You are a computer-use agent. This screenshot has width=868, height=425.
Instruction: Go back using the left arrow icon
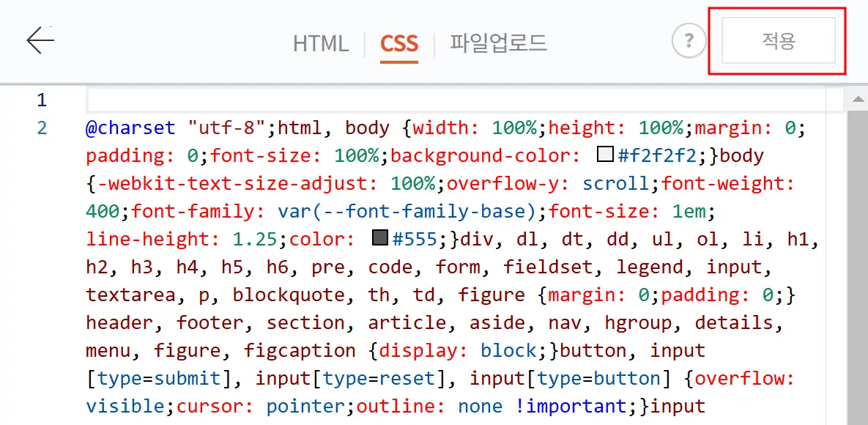pos(40,40)
